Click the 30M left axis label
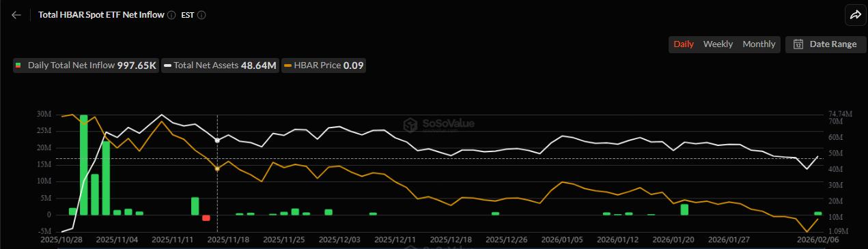 44,115
